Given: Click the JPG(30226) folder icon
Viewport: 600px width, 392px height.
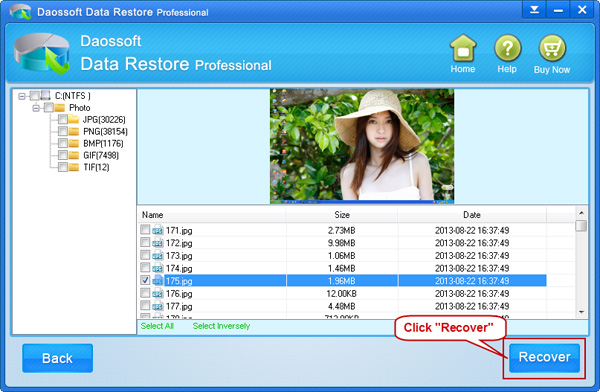Looking at the screenshot, I should (74, 119).
